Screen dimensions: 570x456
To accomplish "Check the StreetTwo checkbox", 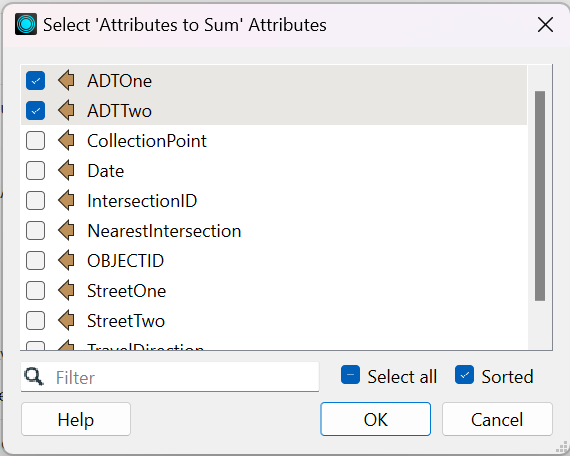I will click(35, 321).
